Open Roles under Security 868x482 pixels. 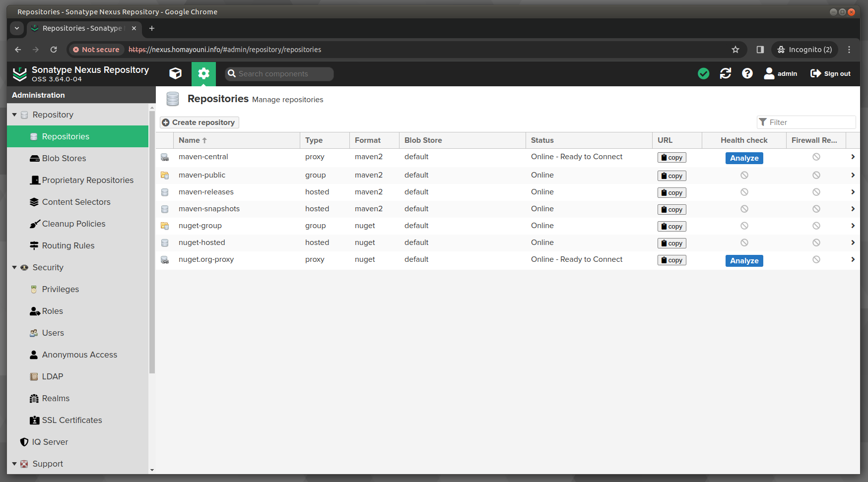click(77, 311)
